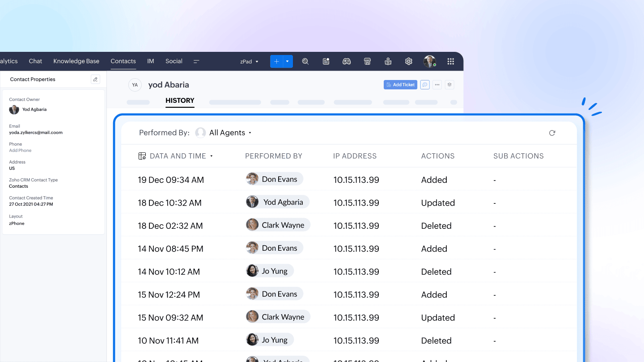Open dropdown arrow next to blue plus button
The height and width of the screenshot is (362, 644).
tap(288, 62)
